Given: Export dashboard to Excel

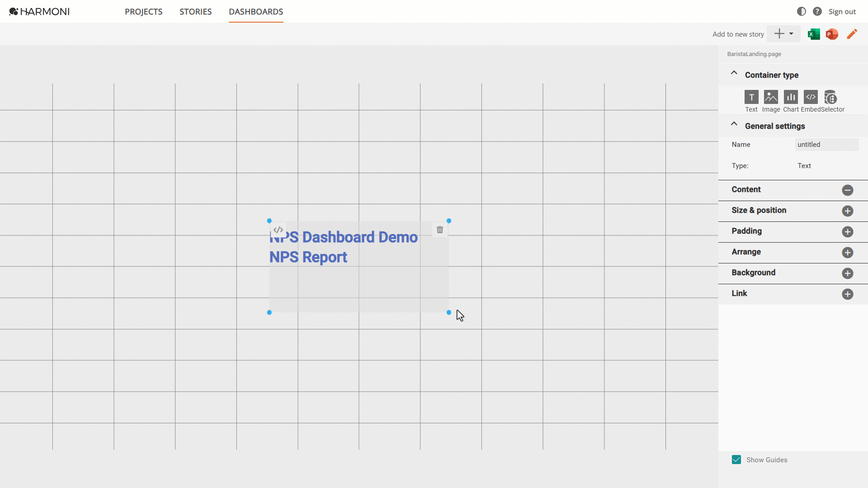Looking at the screenshot, I should [x=814, y=34].
